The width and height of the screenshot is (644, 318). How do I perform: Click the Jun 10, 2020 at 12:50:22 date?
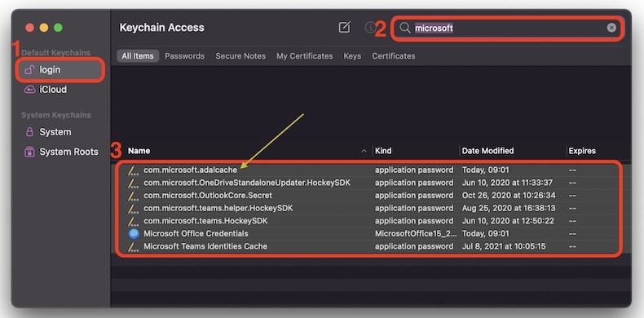click(x=508, y=221)
